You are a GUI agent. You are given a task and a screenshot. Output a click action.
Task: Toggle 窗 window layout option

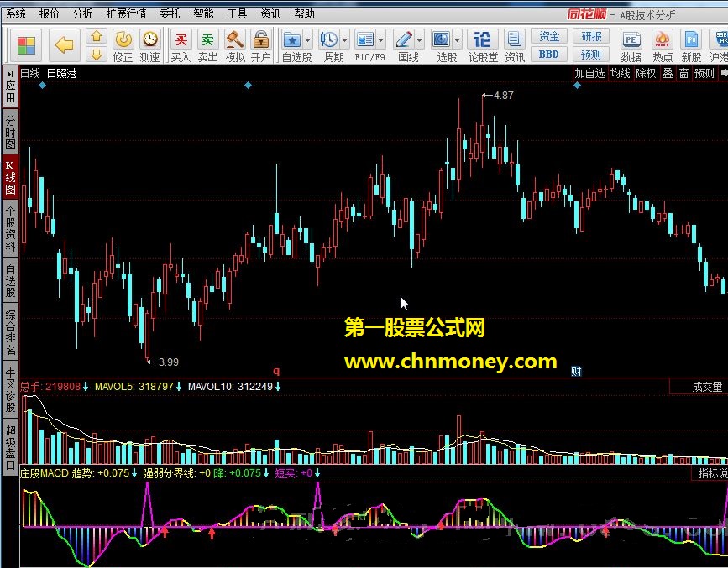[x=683, y=73]
